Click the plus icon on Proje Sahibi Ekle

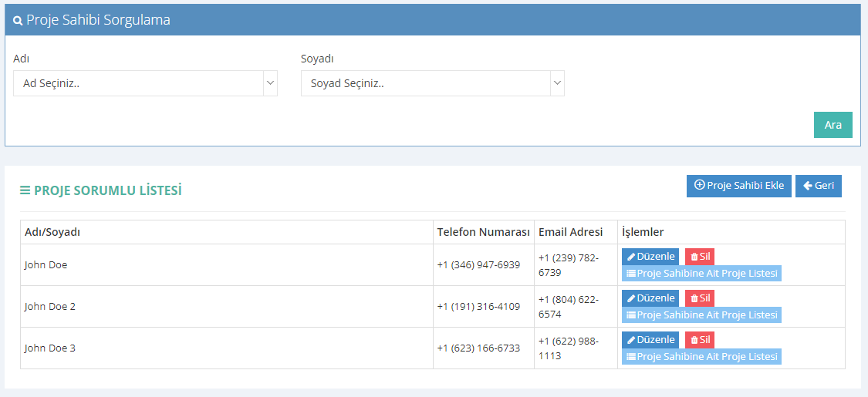click(699, 186)
